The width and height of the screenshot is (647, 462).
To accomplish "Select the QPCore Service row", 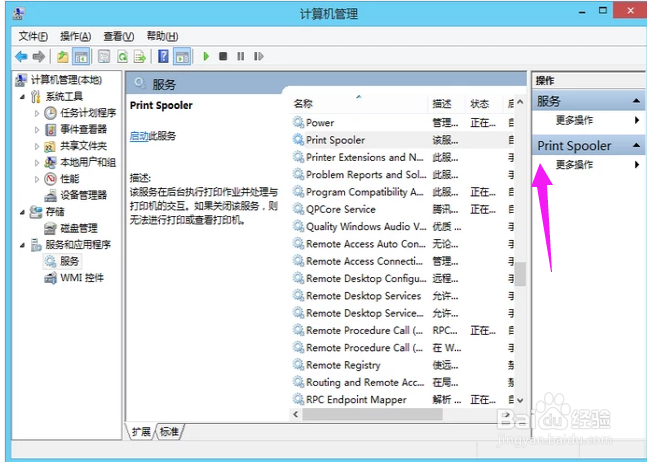I will tap(402, 209).
